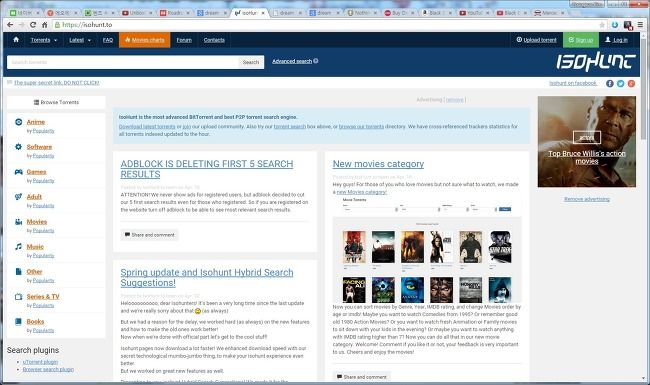Open the Games category
650x385 pixels.
[36, 172]
